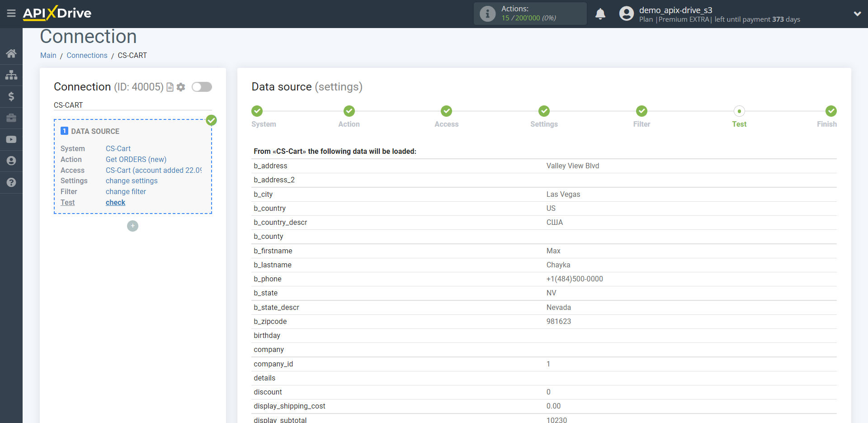Image resolution: width=868 pixels, height=423 pixels.
Task: Open the briefcase sidebar icon
Action: [x=11, y=118]
